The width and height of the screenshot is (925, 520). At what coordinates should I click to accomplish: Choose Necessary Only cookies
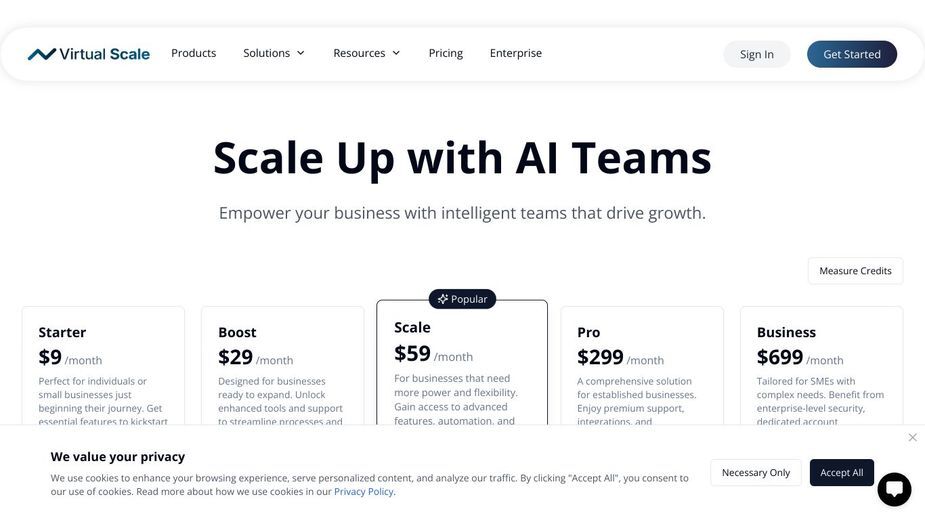click(756, 473)
